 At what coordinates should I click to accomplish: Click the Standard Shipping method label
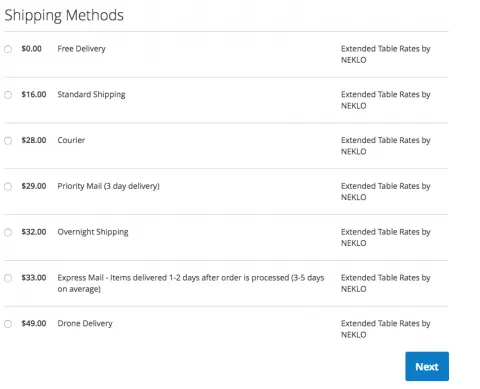tap(91, 95)
